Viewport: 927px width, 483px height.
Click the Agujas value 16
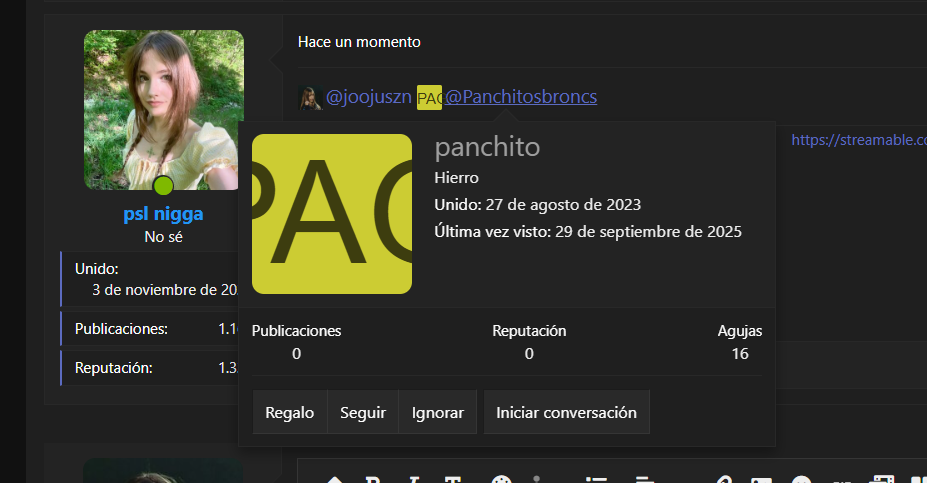tap(740, 354)
